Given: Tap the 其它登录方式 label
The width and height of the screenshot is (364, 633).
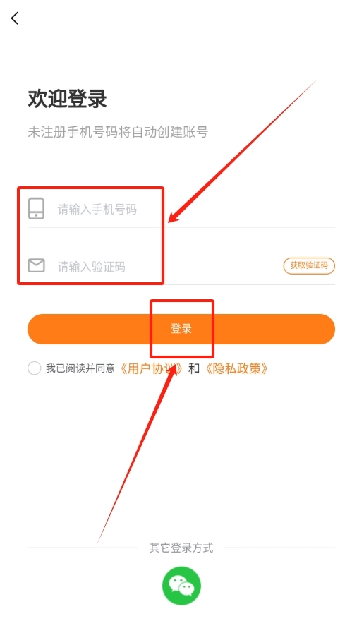Looking at the screenshot, I should [x=181, y=548].
